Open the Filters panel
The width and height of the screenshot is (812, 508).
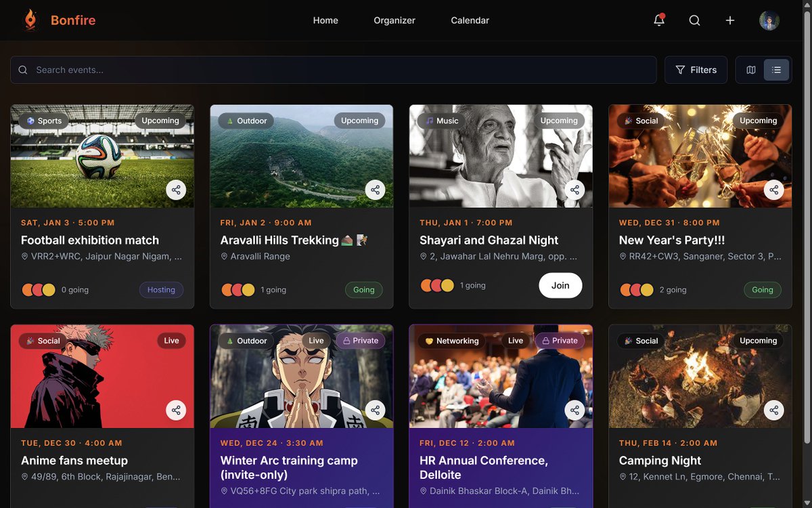(696, 70)
